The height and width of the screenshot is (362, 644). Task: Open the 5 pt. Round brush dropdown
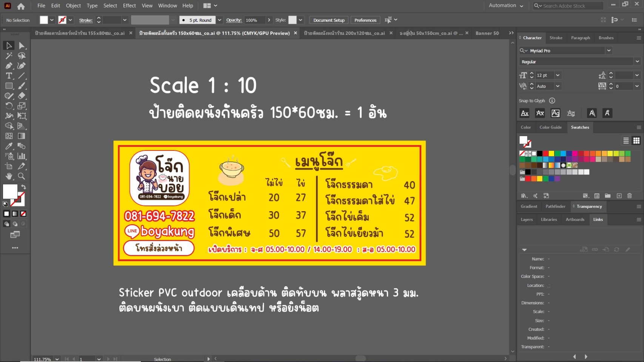tap(219, 20)
